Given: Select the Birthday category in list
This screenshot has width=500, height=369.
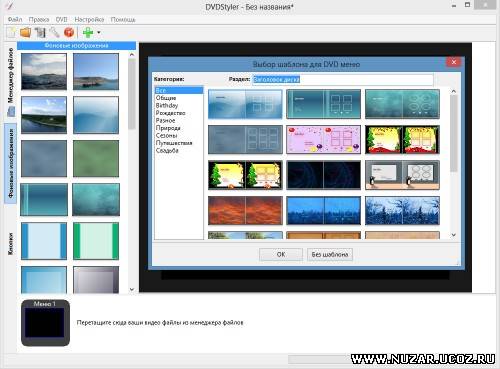Looking at the screenshot, I should 167,105.
